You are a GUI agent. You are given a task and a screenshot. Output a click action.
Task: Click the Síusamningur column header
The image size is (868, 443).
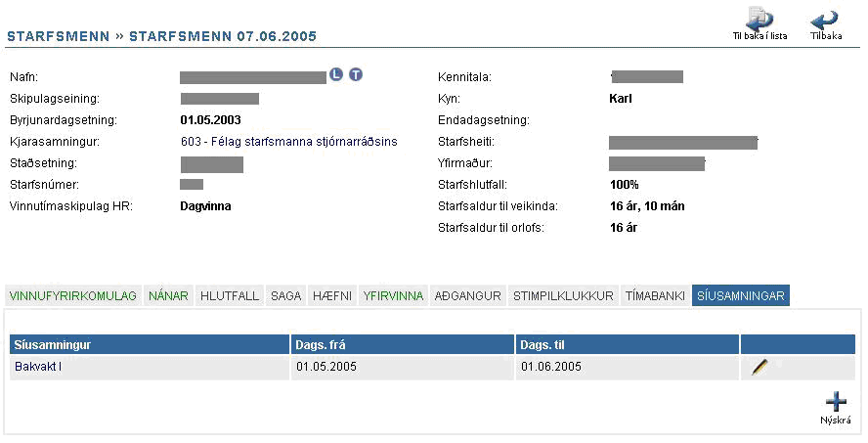53,344
